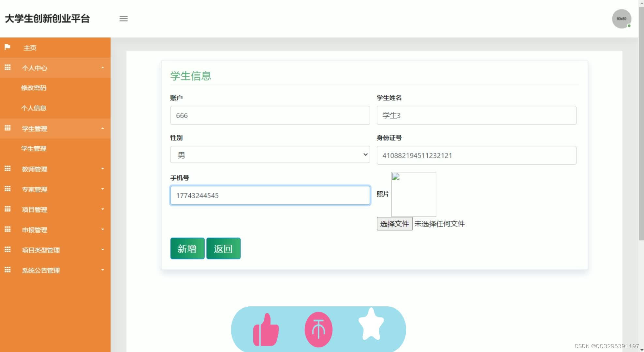Expand the 项目管理 menu arrow
The width and height of the screenshot is (644, 352).
tap(103, 209)
